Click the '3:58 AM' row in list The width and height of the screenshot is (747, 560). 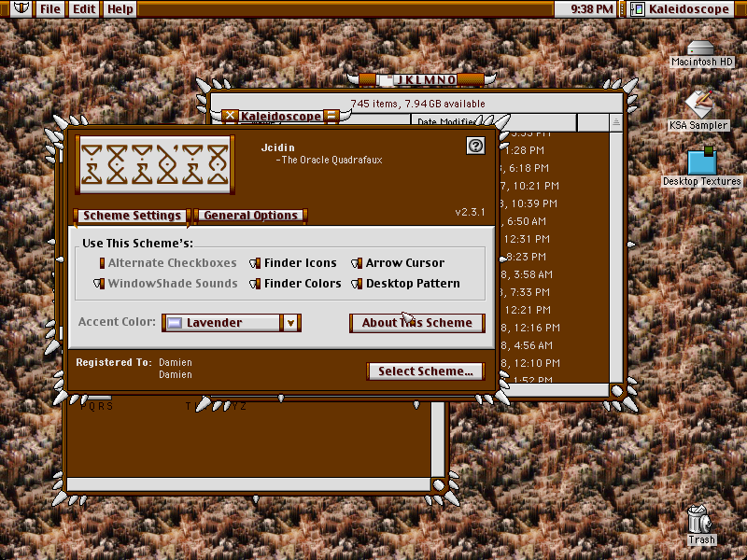pos(527,274)
